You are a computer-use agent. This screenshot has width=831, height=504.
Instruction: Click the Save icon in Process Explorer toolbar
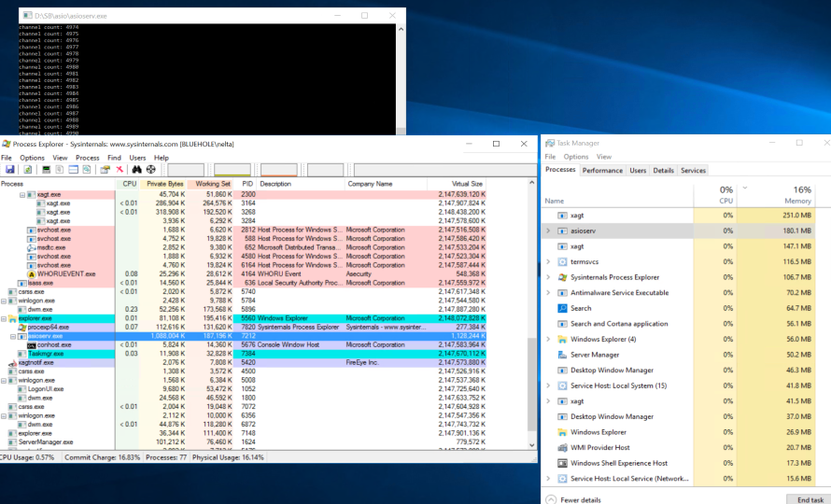tap(9, 170)
